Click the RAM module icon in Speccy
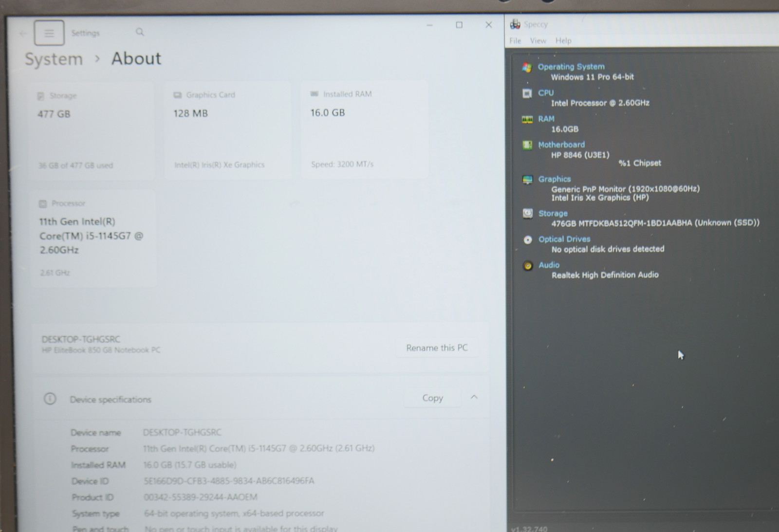779x532 pixels. click(527, 119)
